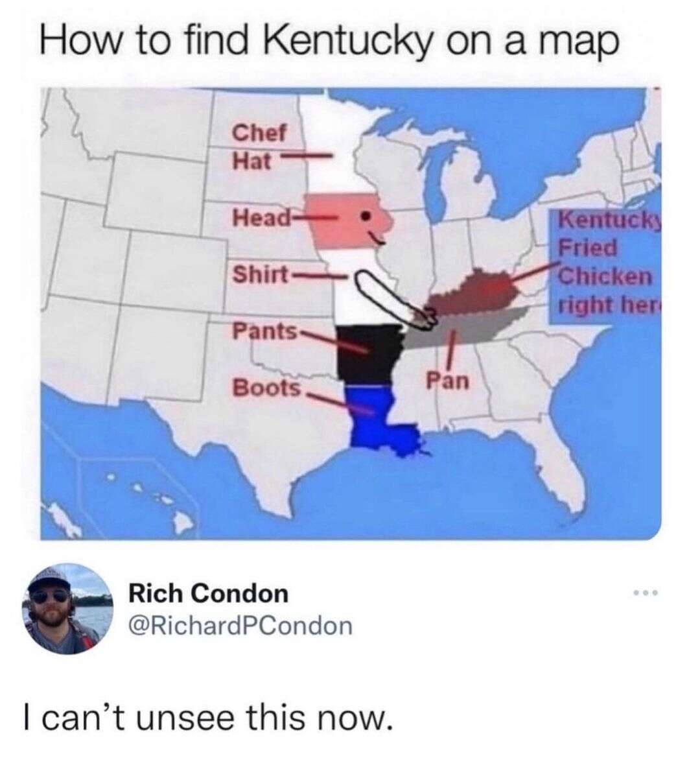Open Rich Condon's profile picture
This screenshot has width=700, height=769.
67,609
